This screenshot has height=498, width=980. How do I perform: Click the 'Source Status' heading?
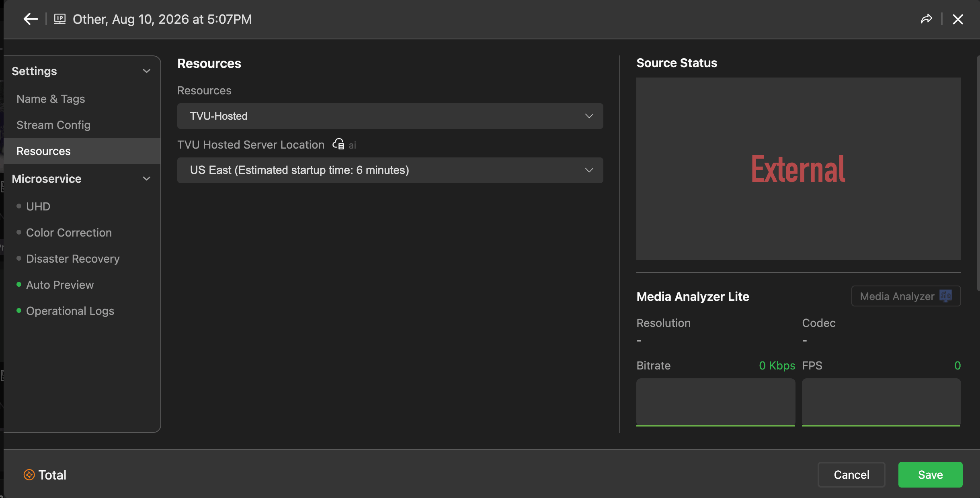(x=677, y=63)
